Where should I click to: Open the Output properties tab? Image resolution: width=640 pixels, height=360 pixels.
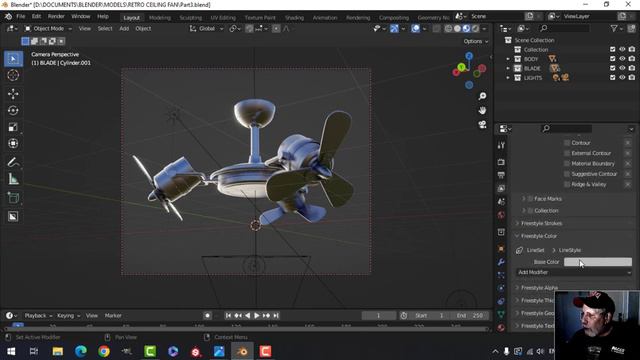point(501,175)
